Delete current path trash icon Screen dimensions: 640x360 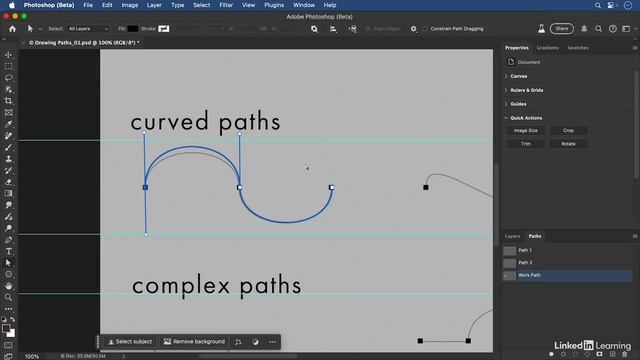(625, 354)
